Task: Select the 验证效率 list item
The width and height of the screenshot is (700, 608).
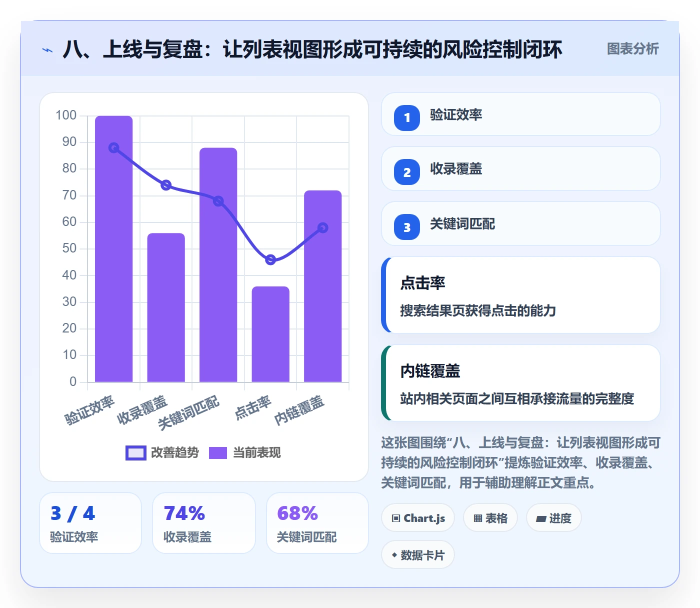Action: [521, 114]
